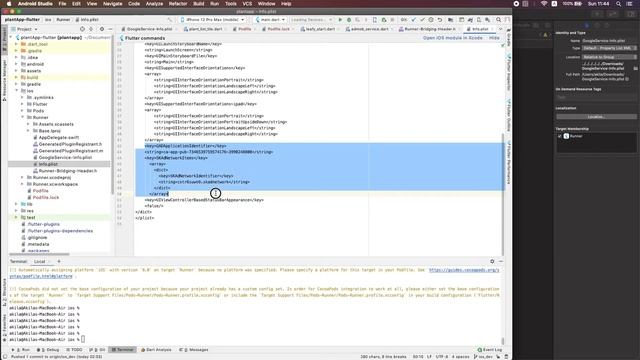Open the Navigate menu
Viewport: 640px width, 360px height.
pos(112,4)
